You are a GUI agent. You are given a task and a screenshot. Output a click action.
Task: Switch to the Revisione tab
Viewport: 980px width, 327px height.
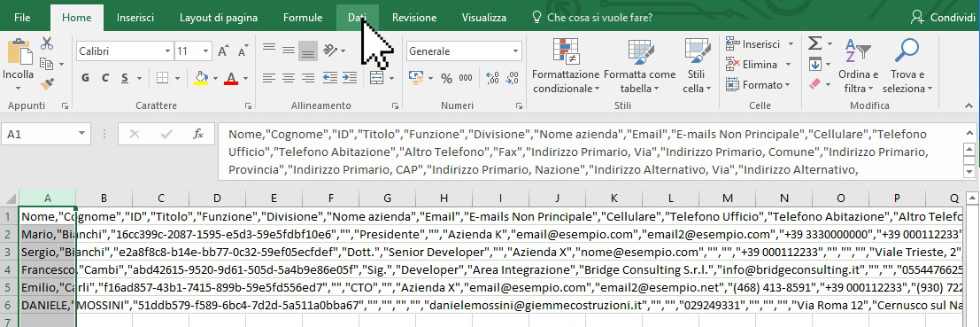(414, 18)
